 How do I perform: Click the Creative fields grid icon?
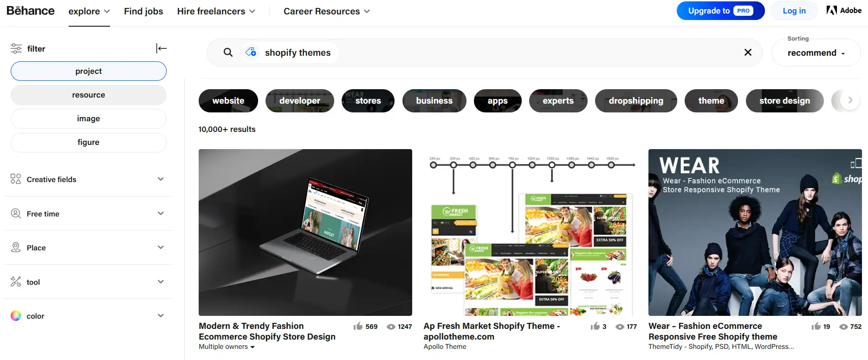(16, 179)
